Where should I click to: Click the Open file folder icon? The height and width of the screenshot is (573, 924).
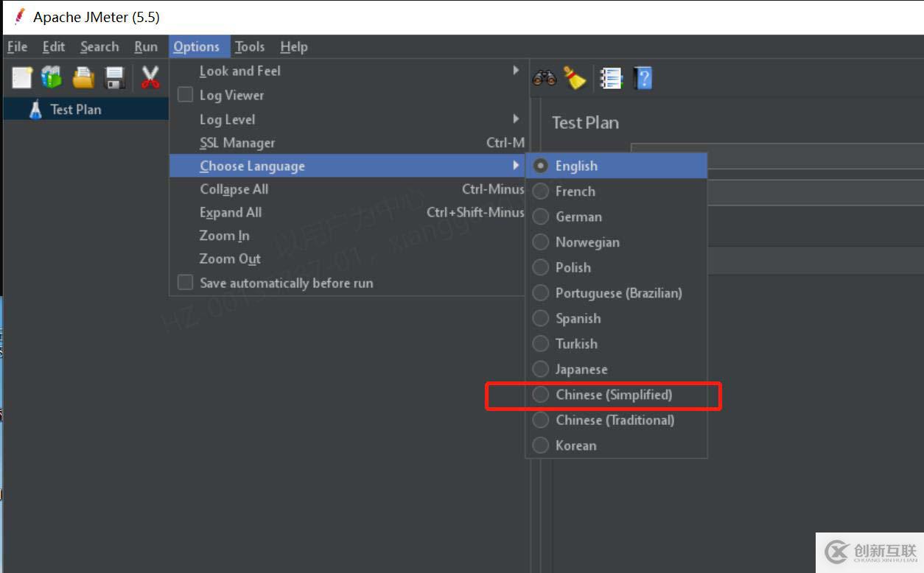click(x=83, y=77)
